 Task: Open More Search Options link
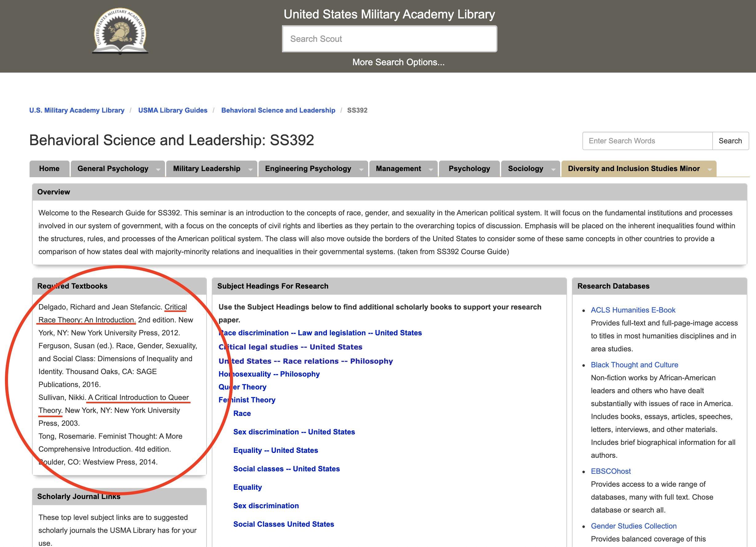[398, 62]
